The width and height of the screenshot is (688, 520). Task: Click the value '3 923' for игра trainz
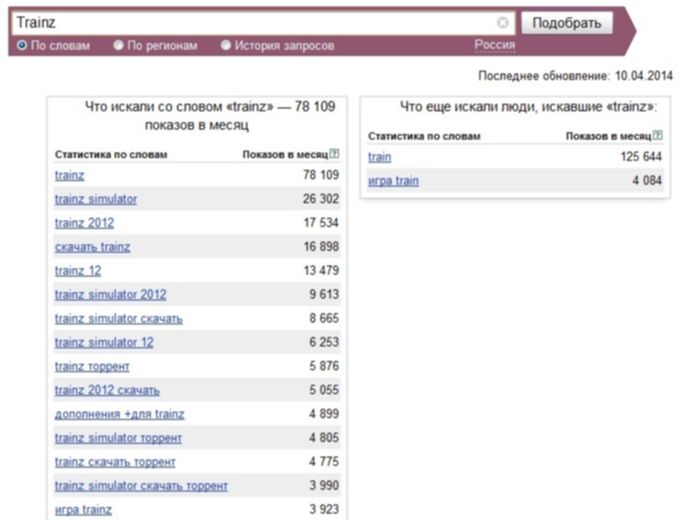[x=324, y=509]
